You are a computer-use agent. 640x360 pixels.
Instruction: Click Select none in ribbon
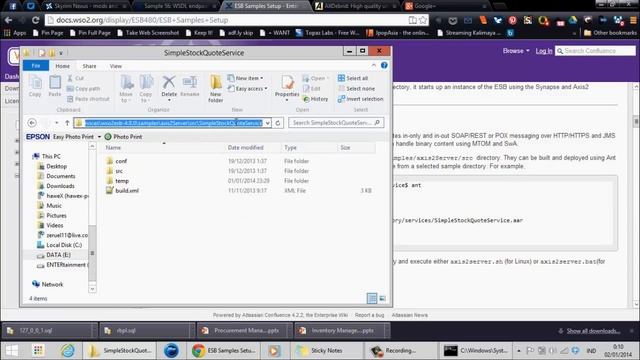pyautogui.click(x=356, y=89)
